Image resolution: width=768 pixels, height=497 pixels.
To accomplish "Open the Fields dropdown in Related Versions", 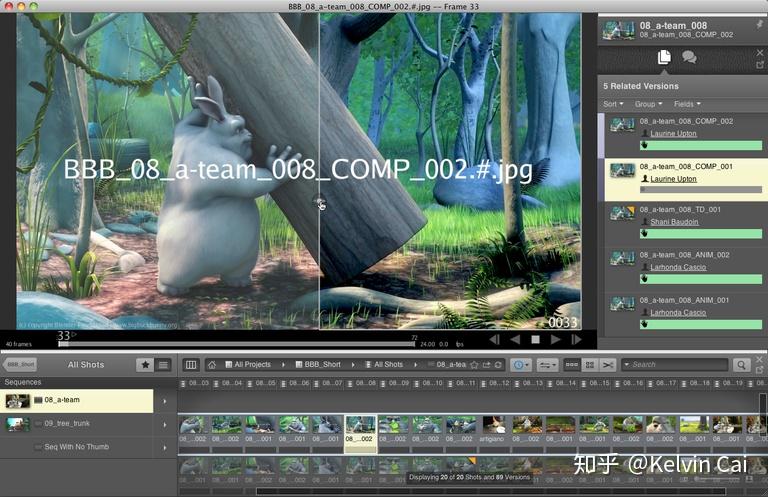I will pyautogui.click(x=687, y=104).
